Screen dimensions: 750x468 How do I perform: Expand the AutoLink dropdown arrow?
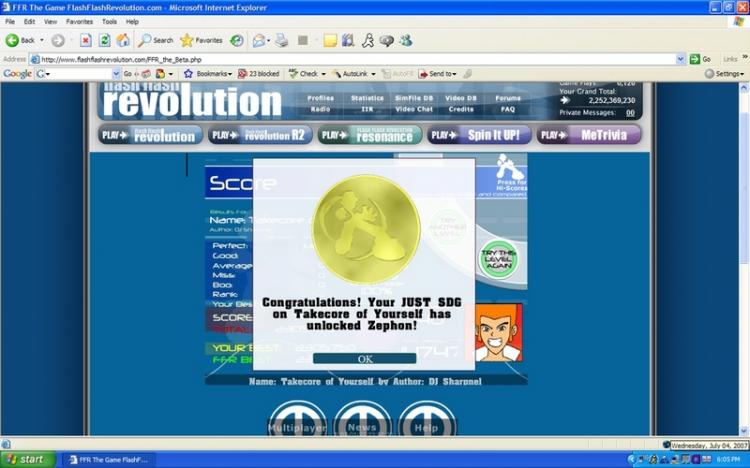(x=374, y=74)
